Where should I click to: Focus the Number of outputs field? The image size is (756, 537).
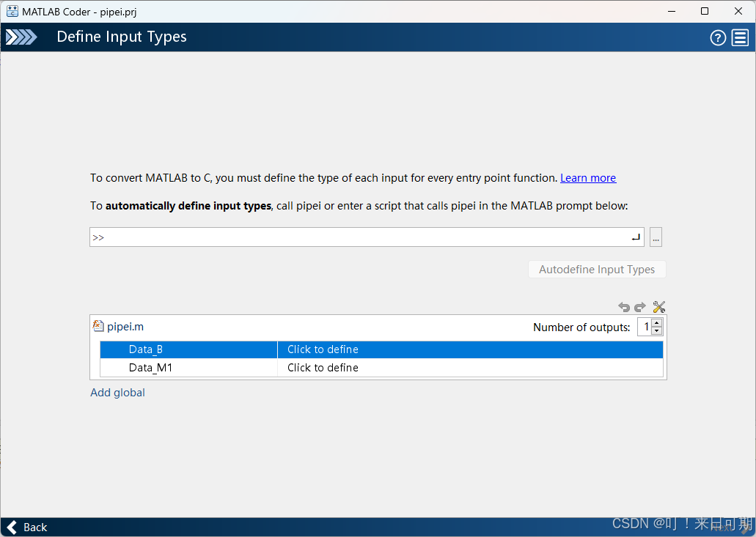pyautogui.click(x=645, y=327)
